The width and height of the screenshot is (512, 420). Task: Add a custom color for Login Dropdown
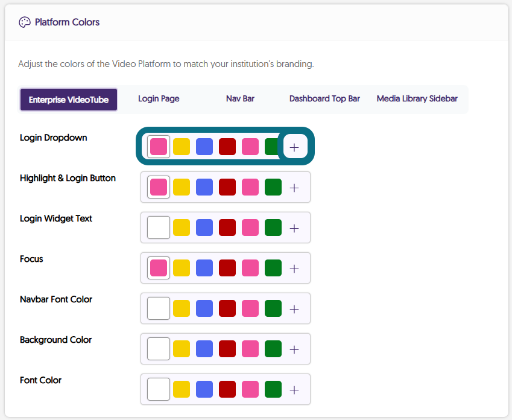tap(294, 147)
